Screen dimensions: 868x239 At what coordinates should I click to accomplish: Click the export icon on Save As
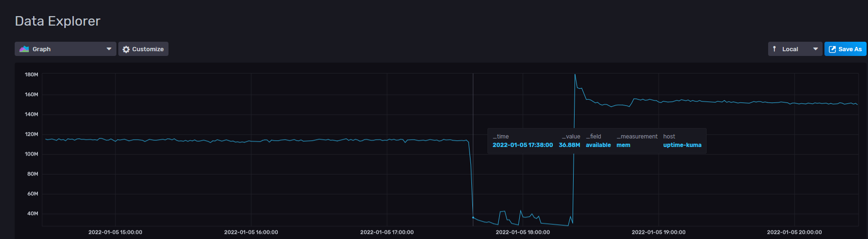[x=832, y=49]
